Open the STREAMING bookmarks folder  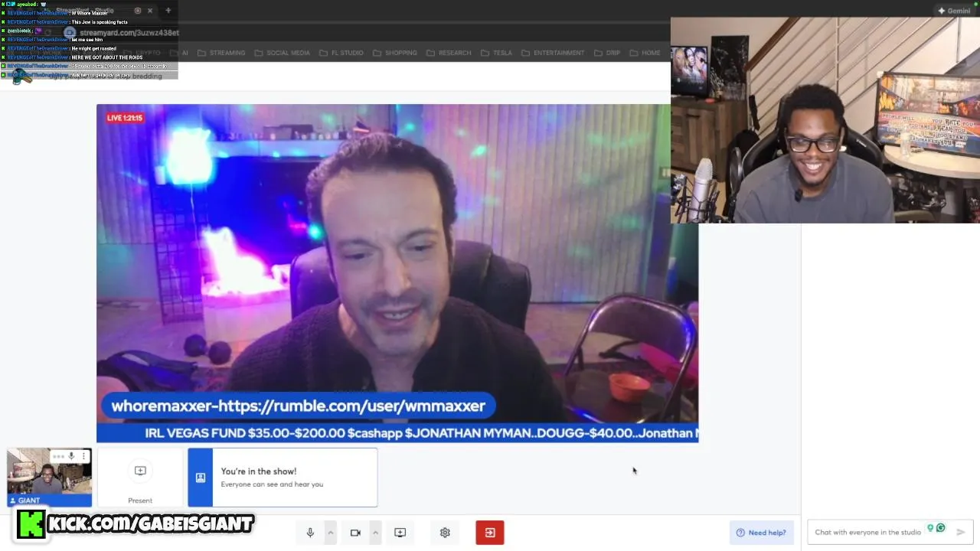[x=221, y=53]
